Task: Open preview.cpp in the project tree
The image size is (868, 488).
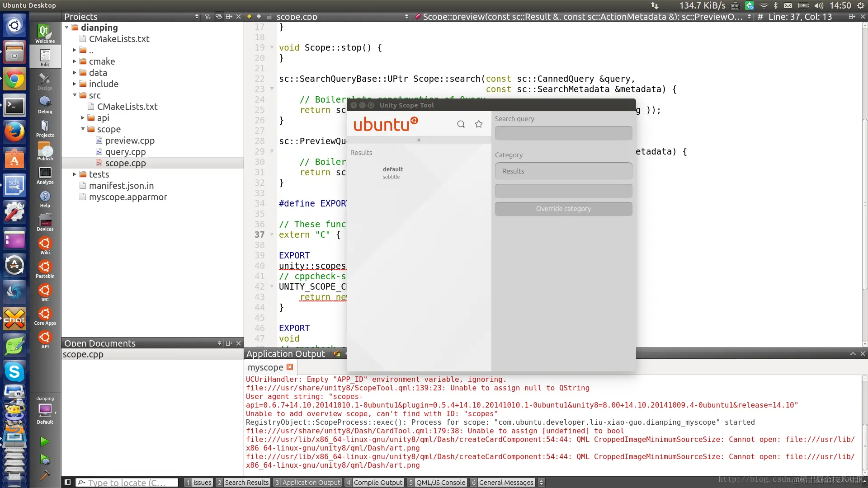Action: point(130,141)
